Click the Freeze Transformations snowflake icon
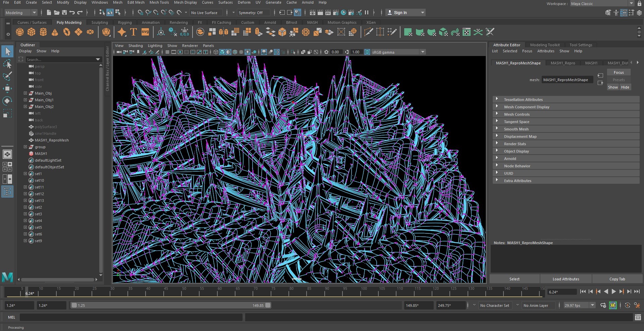Viewport: 644px width, 331px height. point(184,32)
